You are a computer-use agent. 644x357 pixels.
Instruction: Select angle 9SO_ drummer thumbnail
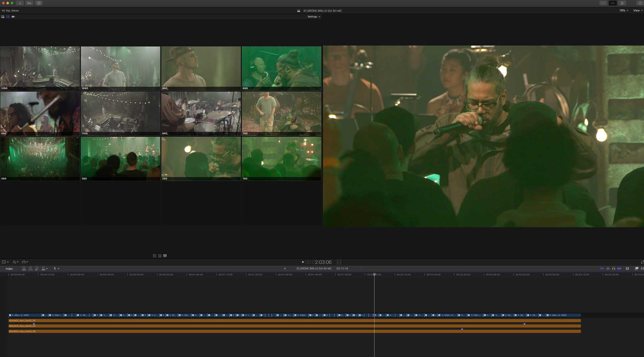[x=201, y=113]
